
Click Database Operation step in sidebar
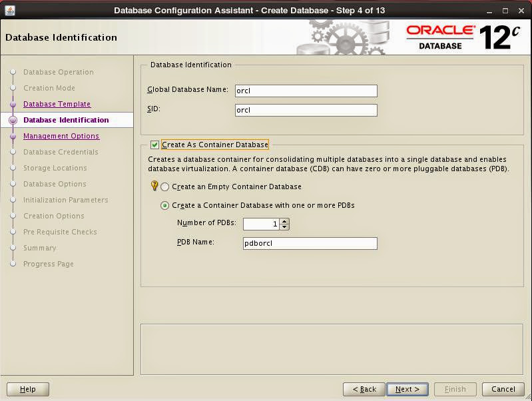59,72
